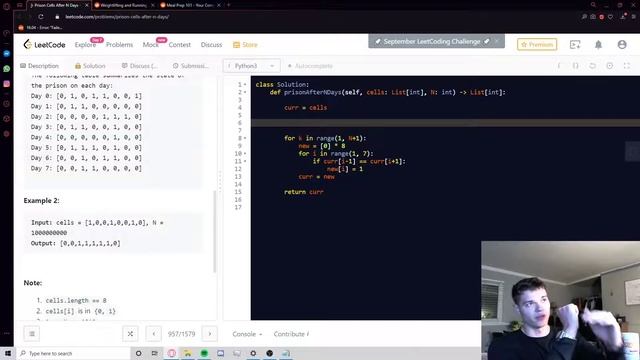Fold the code at line 1 arrow
640x360 pixels.
point(245,84)
